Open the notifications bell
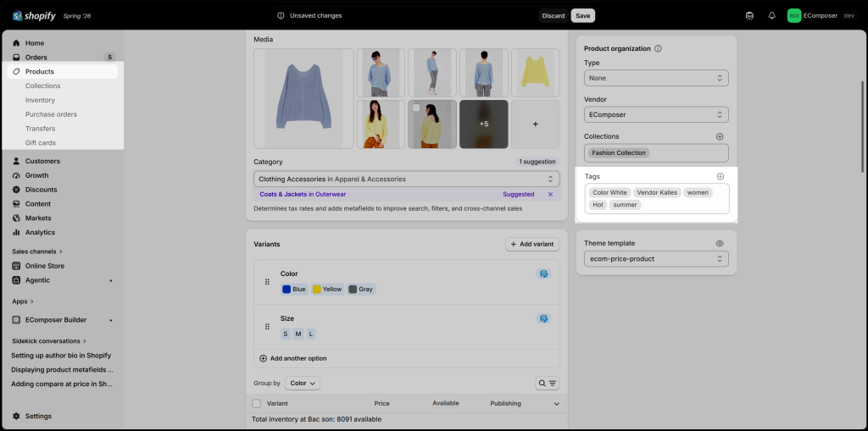The height and width of the screenshot is (431, 868). 771,15
